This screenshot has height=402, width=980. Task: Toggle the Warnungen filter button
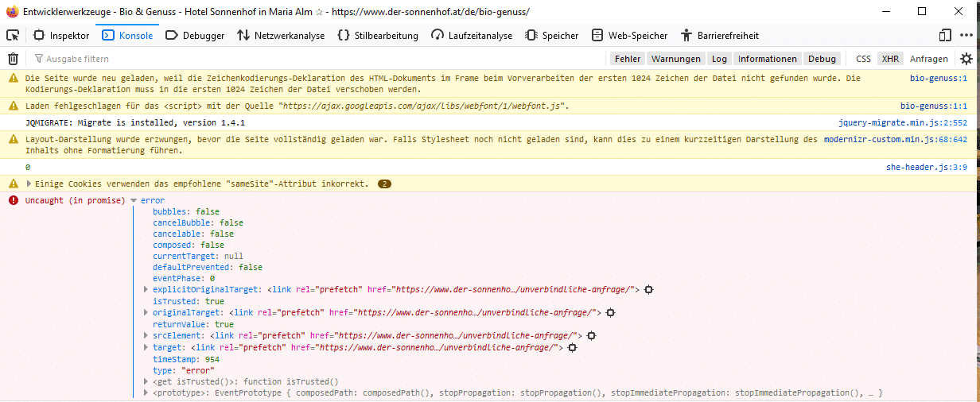tap(675, 59)
